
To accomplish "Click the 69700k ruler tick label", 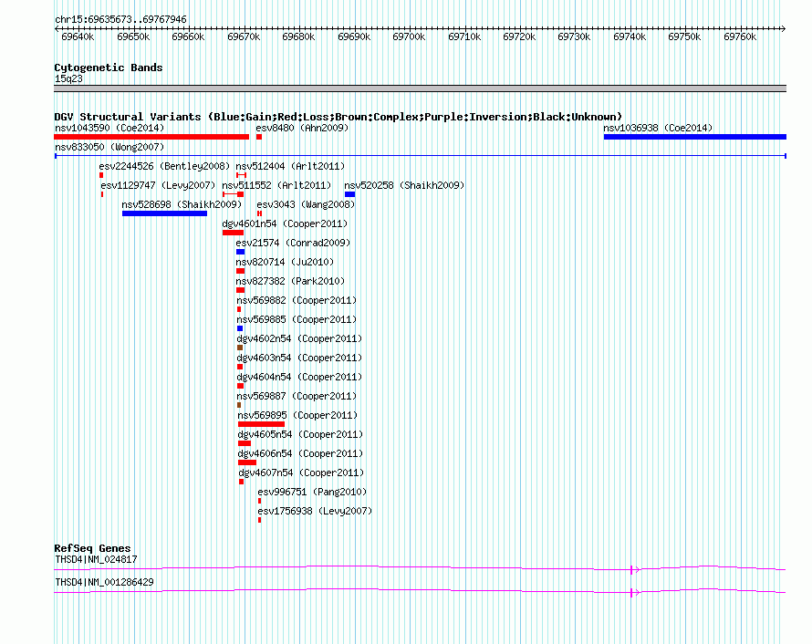I will point(409,36).
